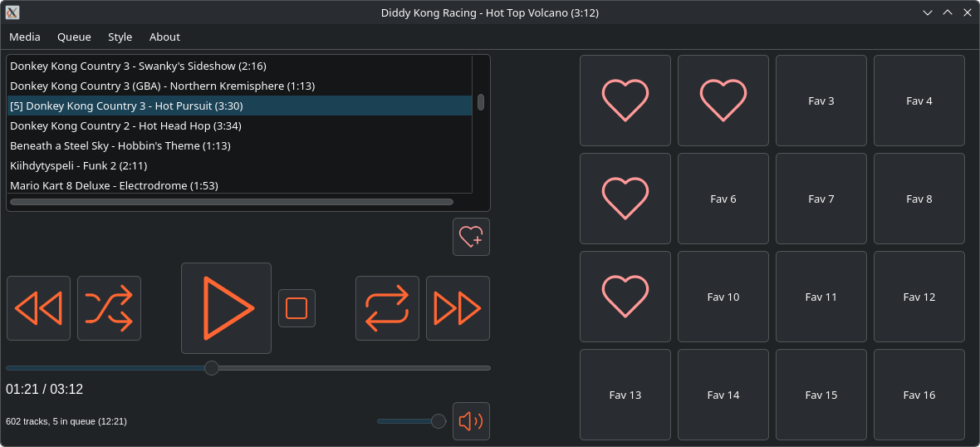The image size is (980, 447).
Task: Select the first heart favorite slot
Action: point(625,101)
